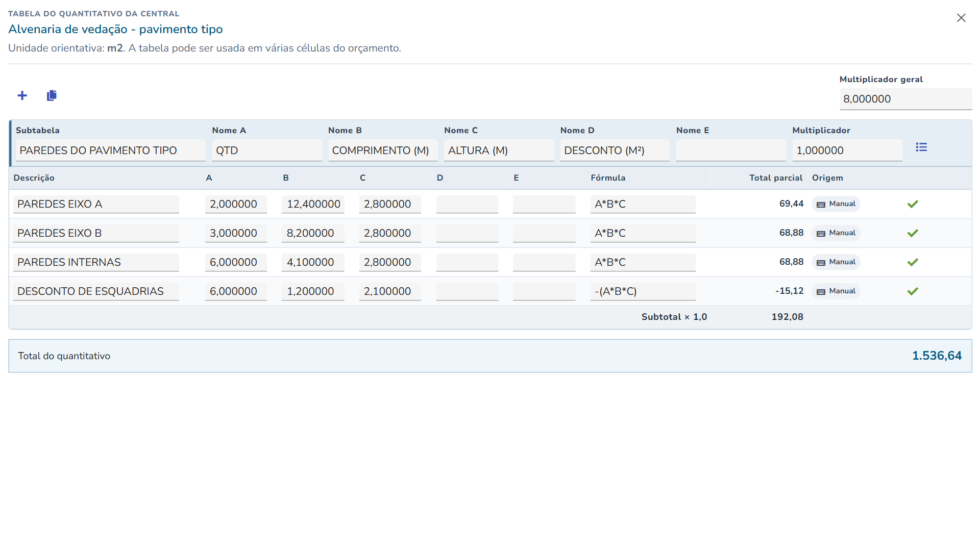Click the plus icon to add subtable

(x=22, y=95)
